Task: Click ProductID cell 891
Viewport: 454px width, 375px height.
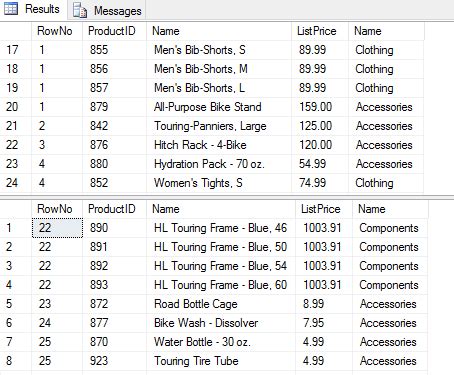Action: pyautogui.click(x=114, y=247)
